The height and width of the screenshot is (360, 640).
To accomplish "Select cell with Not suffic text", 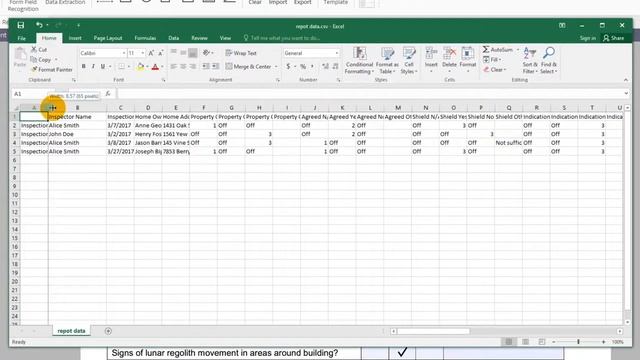I will click(x=509, y=143).
